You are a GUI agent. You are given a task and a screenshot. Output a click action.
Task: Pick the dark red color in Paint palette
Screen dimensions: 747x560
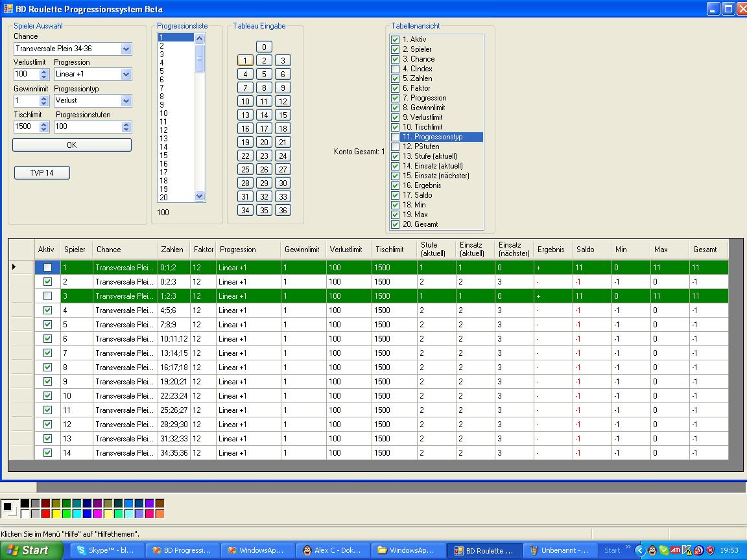46,504
